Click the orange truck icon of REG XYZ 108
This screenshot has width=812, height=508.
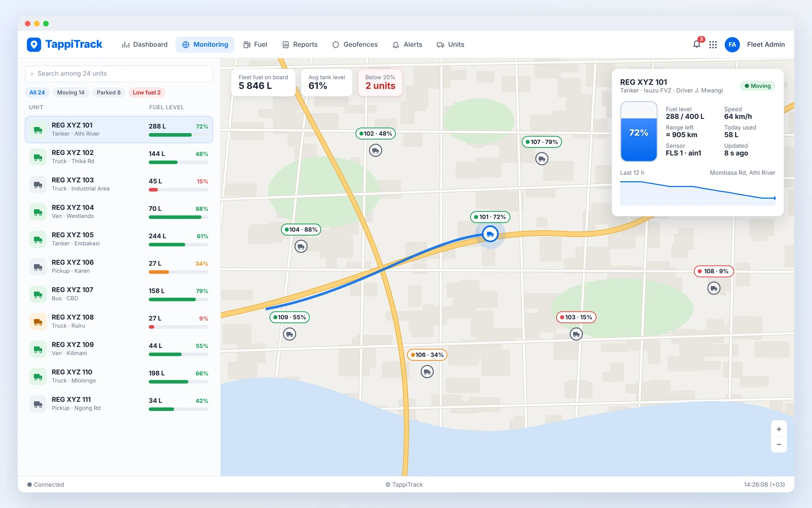click(38, 322)
